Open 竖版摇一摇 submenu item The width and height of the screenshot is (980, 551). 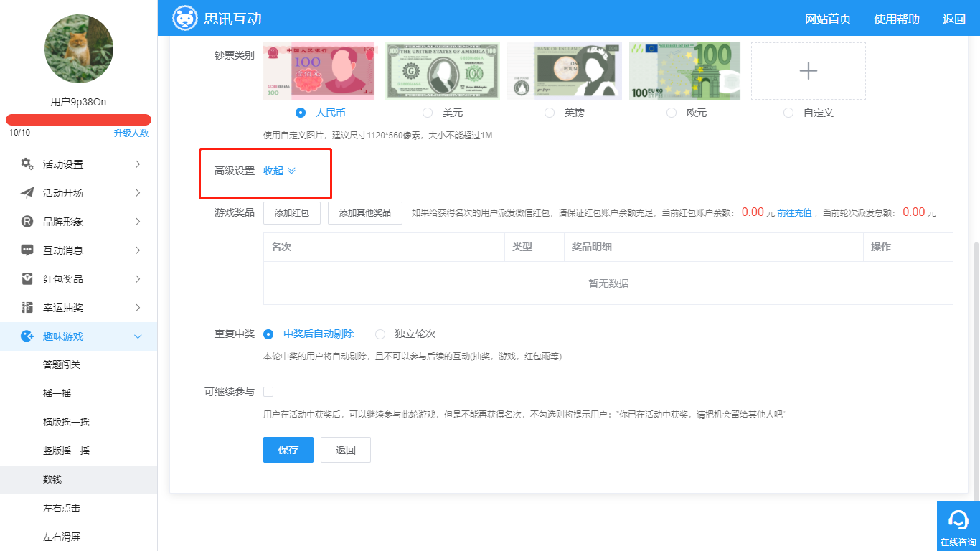(x=66, y=451)
